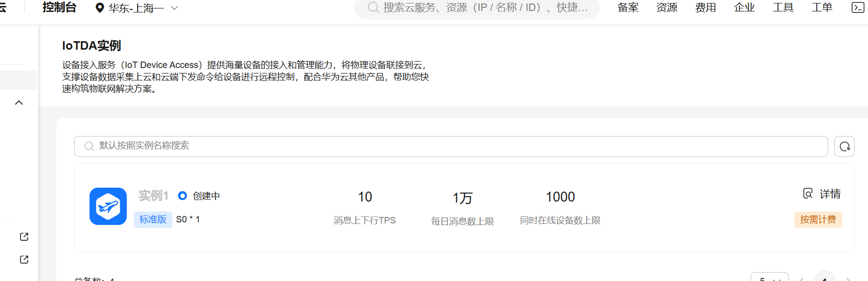The height and width of the screenshot is (281, 868).
Task: Focus the 默认按照实例名称搜索 field
Action: (451, 146)
